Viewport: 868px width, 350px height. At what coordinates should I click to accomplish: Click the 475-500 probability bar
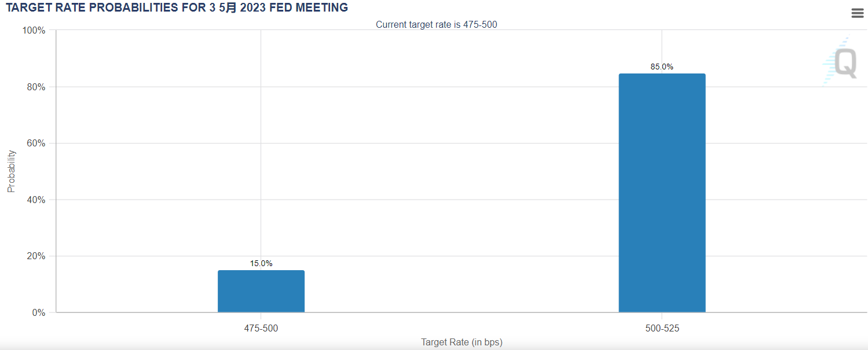point(261,291)
